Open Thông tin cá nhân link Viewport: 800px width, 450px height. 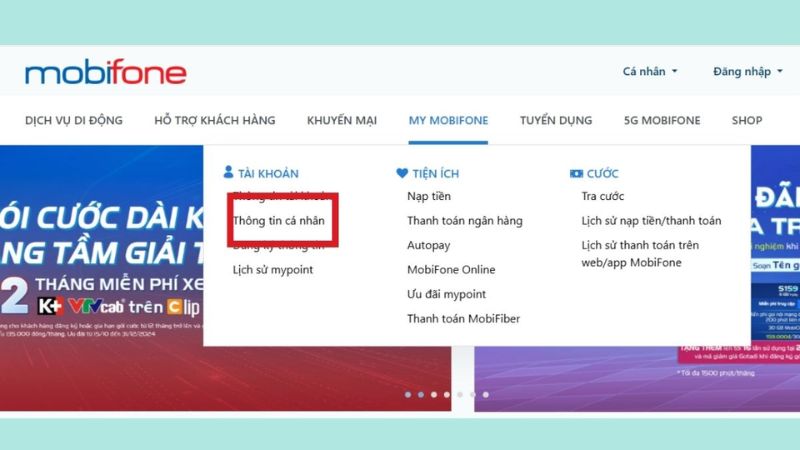279,221
